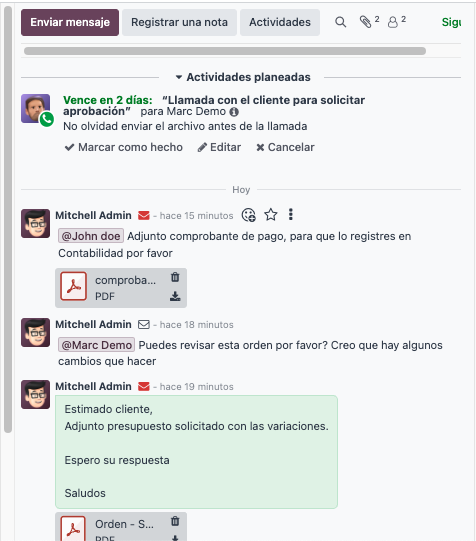Mark the call activity as done

pos(124,147)
